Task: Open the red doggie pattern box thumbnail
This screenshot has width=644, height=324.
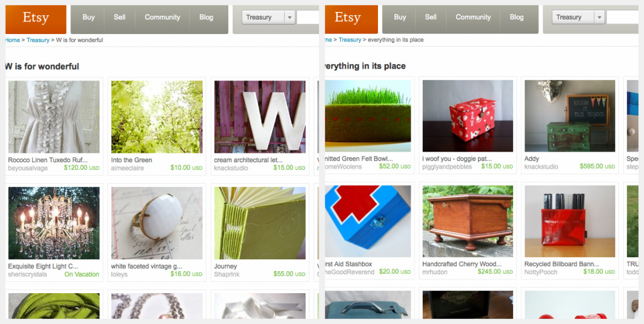Action: 468,116
